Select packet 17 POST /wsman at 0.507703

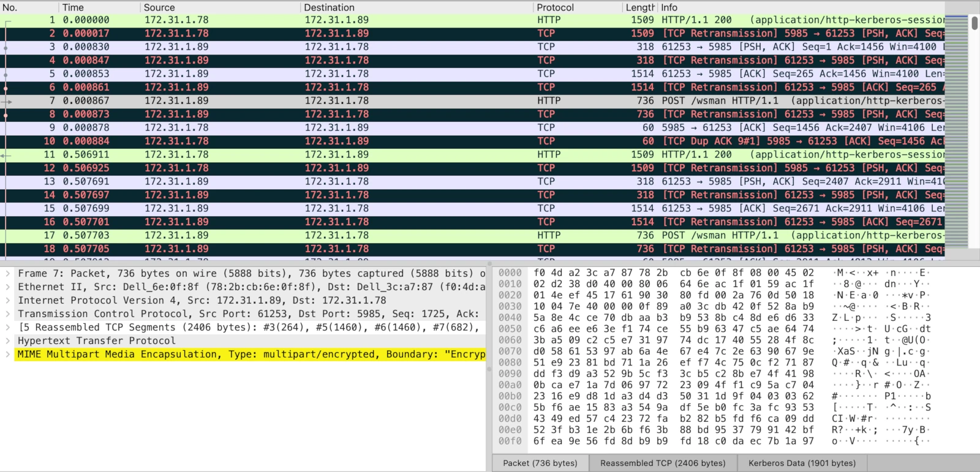(472, 236)
